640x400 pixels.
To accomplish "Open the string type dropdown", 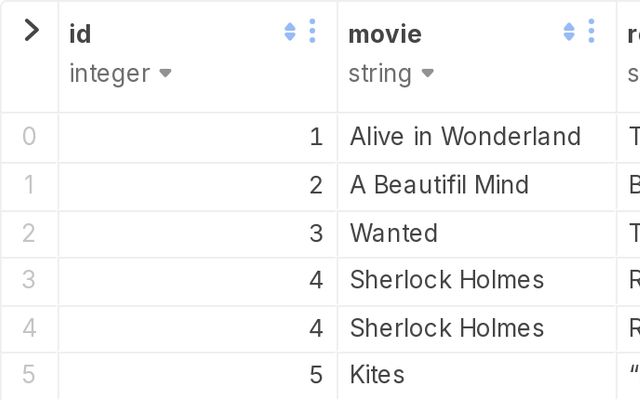I will pyautogui.click(x=427, y=73).
